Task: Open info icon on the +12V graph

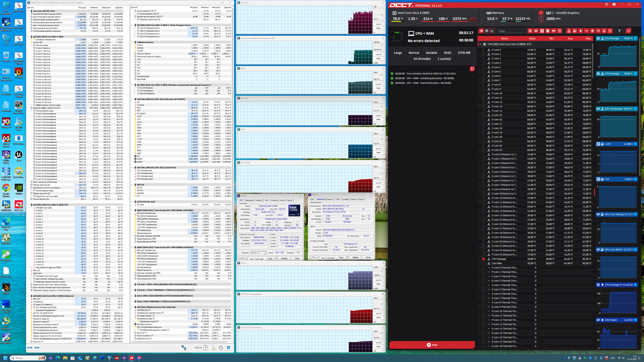Action: coord(636,144)
